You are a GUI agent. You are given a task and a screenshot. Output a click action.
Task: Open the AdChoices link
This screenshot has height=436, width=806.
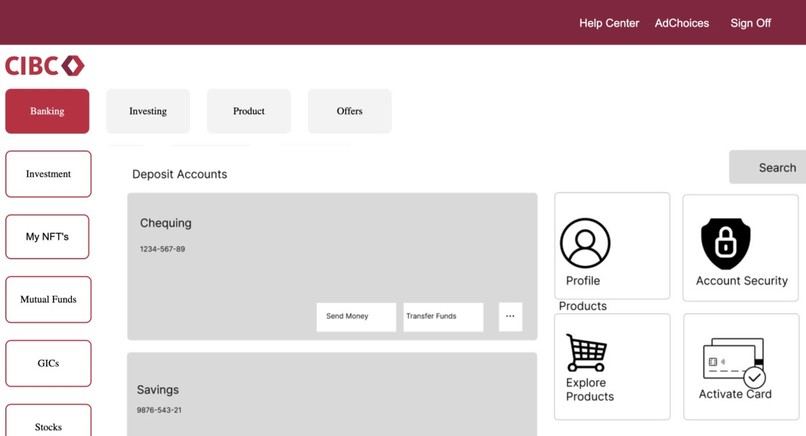(x=682, y=23)
